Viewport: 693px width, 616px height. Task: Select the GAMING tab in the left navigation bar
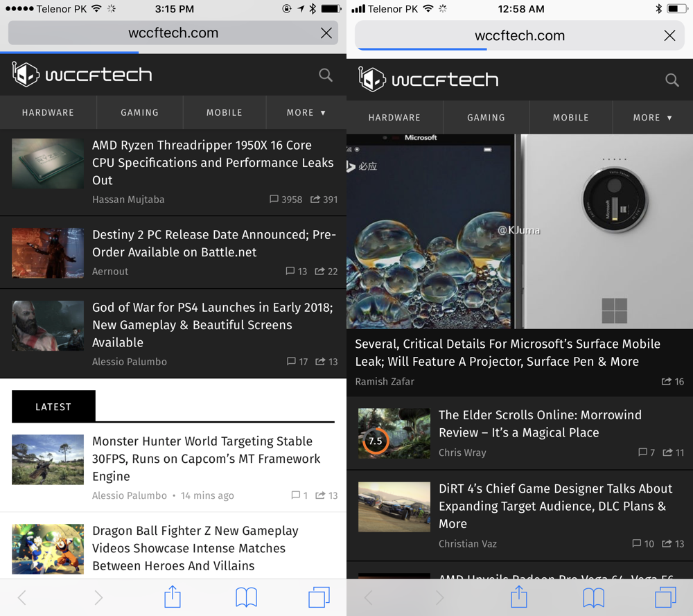coord(140,113)
